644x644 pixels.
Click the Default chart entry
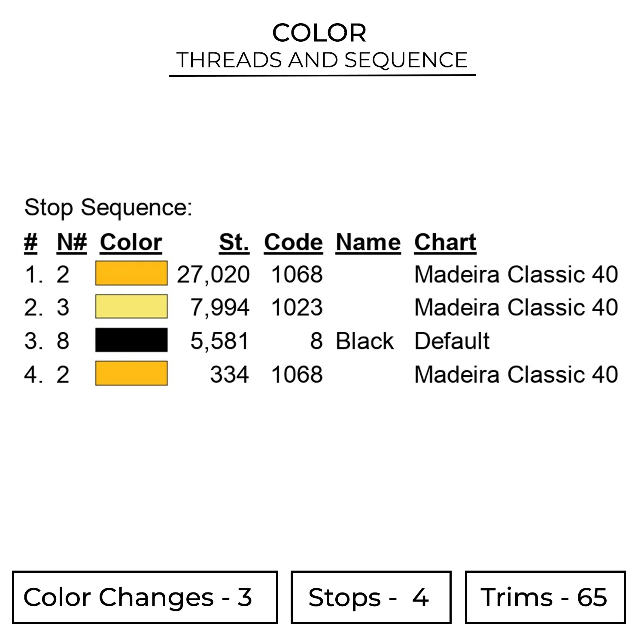[x=452, y=341]
